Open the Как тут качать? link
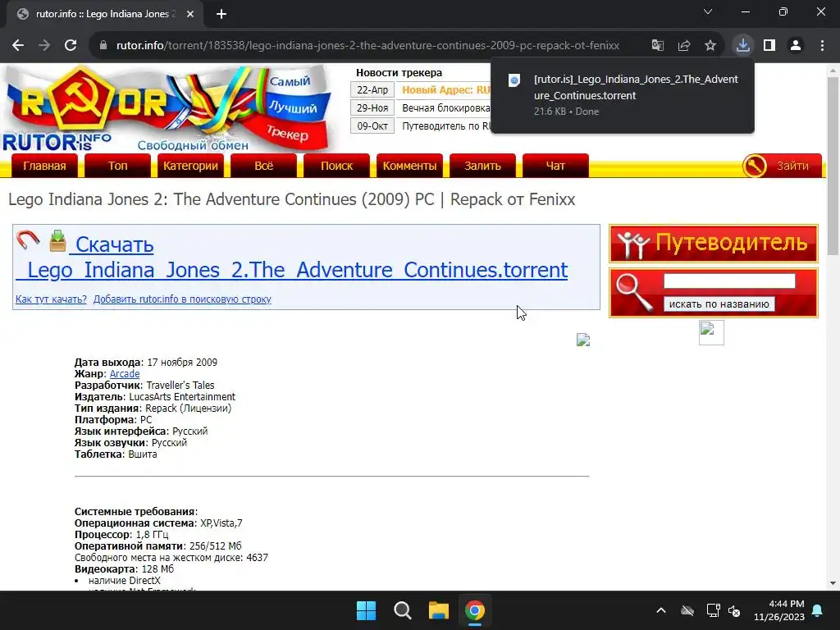840x630 pixels. [x=51, y=299]
